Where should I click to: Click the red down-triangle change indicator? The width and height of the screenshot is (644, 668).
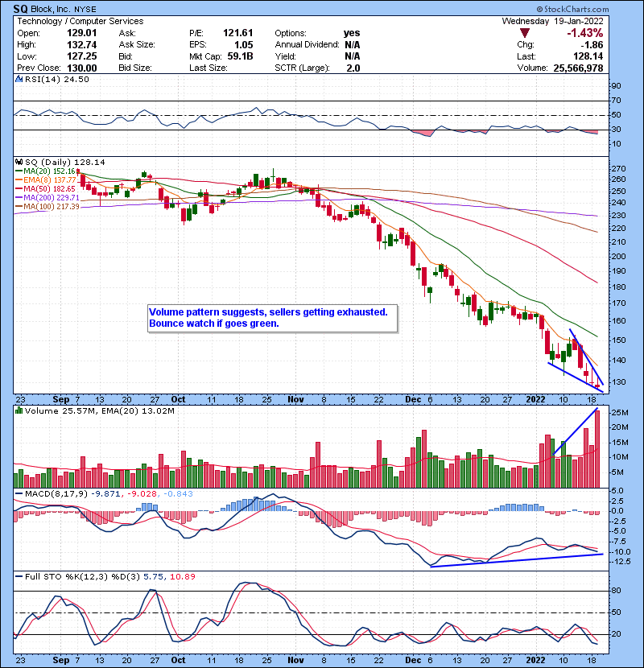(x=525, y=33)
